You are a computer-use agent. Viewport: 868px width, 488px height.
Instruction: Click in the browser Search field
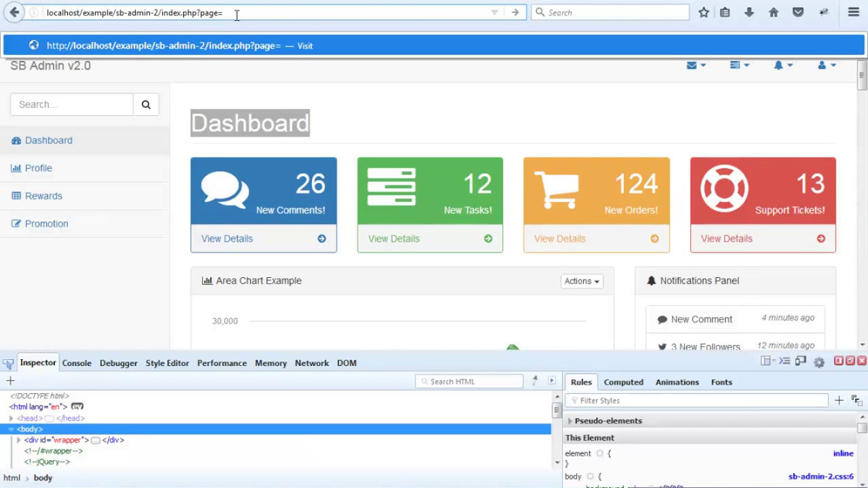(610, 12)
